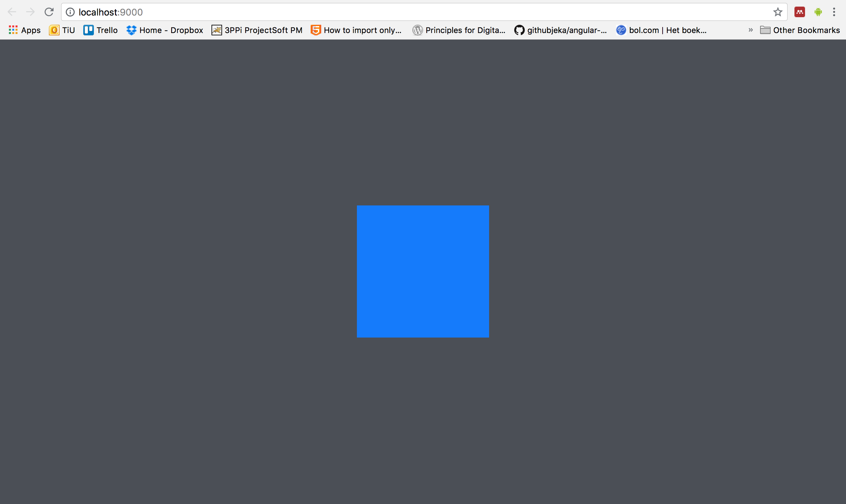Open the TiU bookmark

(62, 30)
